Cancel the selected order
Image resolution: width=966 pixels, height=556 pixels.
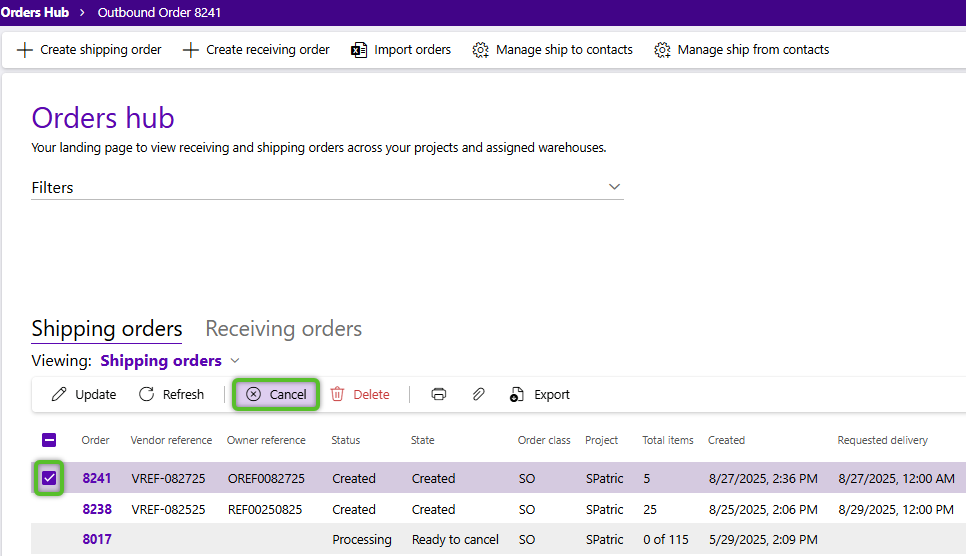277,394
